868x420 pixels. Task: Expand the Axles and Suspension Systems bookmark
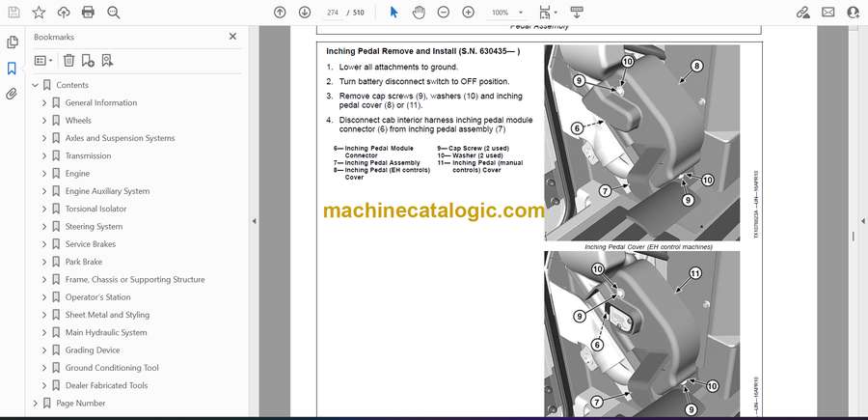pos(44,138)
